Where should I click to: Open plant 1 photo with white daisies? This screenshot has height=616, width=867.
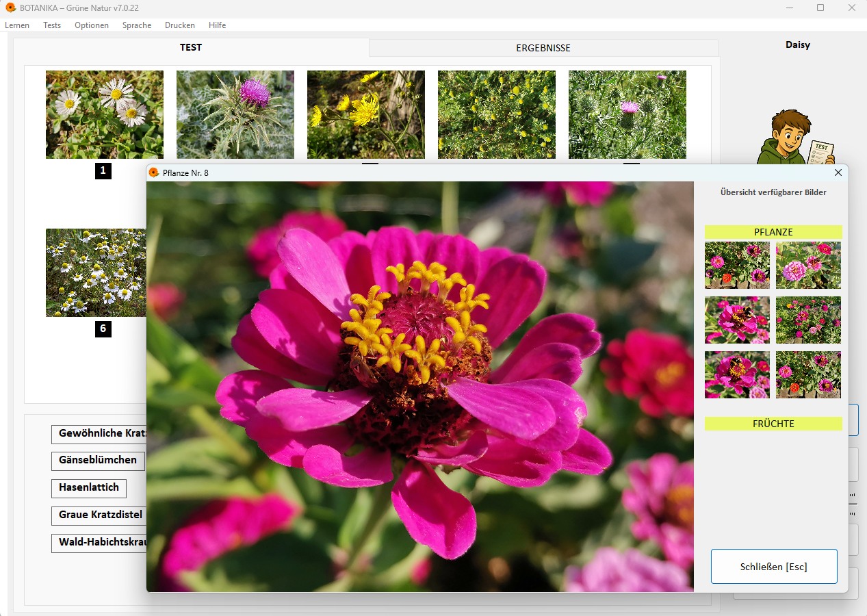point(105,114)
